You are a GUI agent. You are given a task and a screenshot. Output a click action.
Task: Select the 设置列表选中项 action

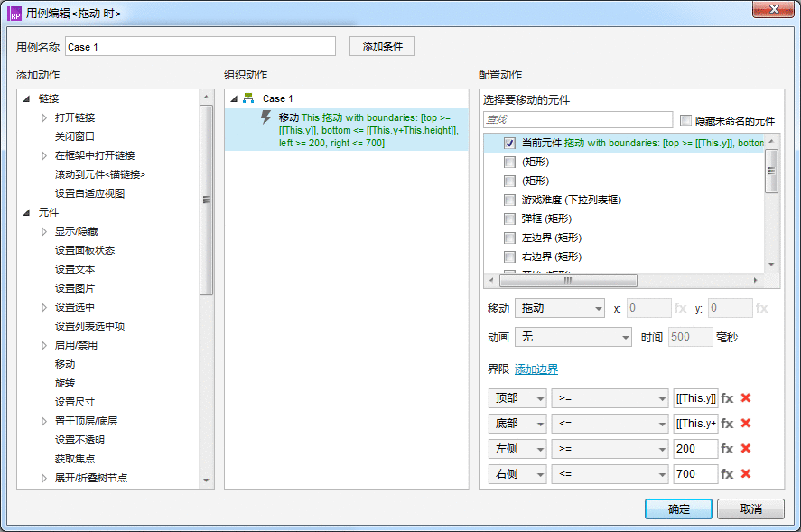pyautogui.click(x=90, y=326)
